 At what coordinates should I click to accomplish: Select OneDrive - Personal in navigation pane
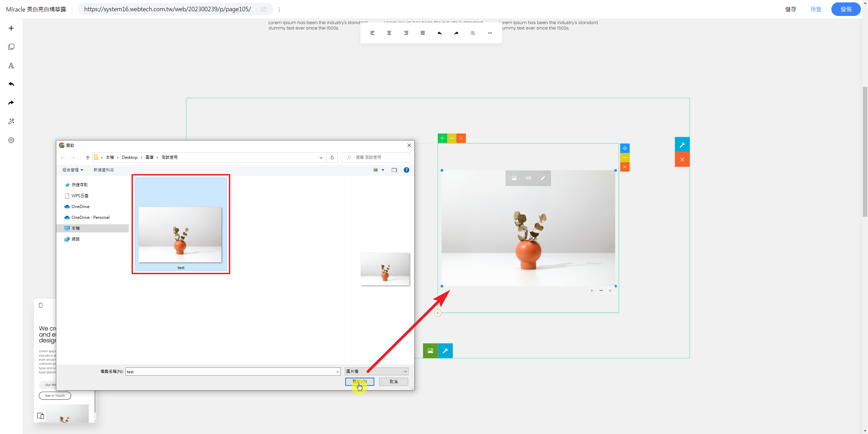(x=90, y=218)
